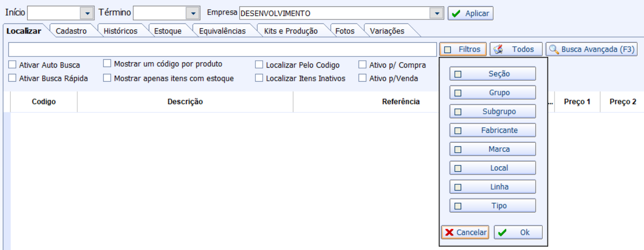Open the Empresa dropdown list
The image size is (644, 250).
click(437, 13)
